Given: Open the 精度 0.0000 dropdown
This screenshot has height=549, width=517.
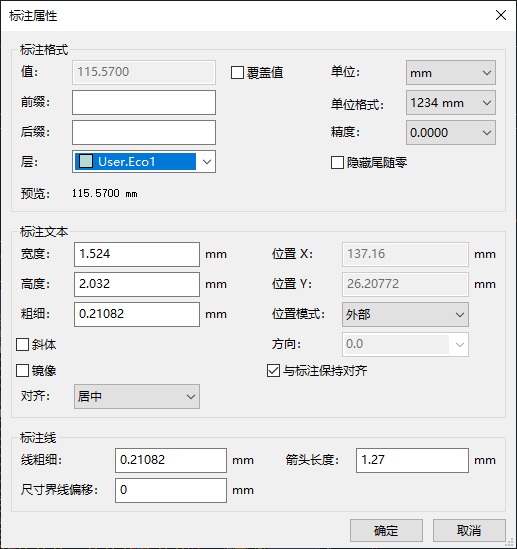Looking at the screenshot, I should (x=451, y=133).
